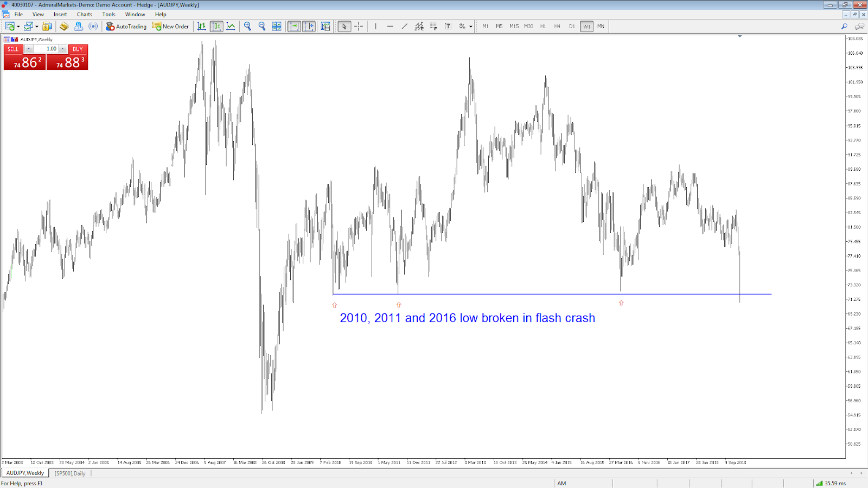868x488 pixels.
Task: Click the blue horizontal support line
Action: [x=552, y=294]
